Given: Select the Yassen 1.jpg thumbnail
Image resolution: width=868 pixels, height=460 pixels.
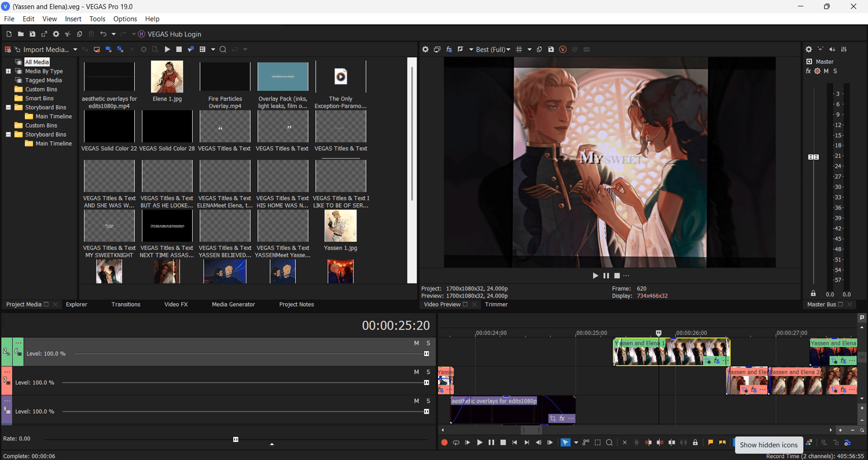Looking at the screenshot, I should point(341,226).
